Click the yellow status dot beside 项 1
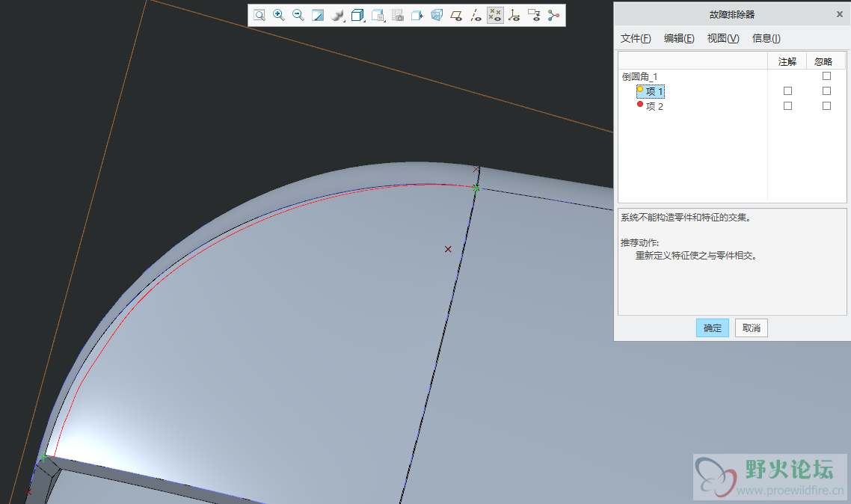This screenshot has height=504, width=851. pyautogui.click(x=640, y=90)
